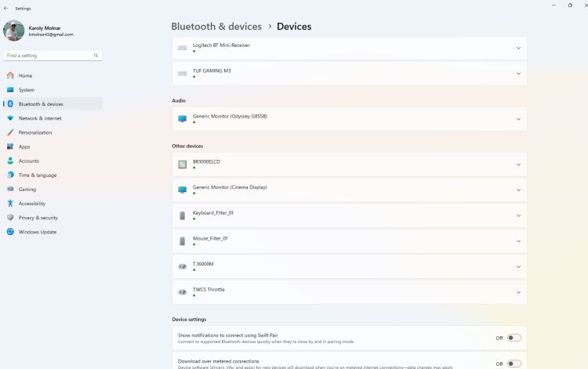This screenshot has width=588, height=369.
Task: Click the monitor icon for Cinema Display
Action: click(x=182, y=190)
